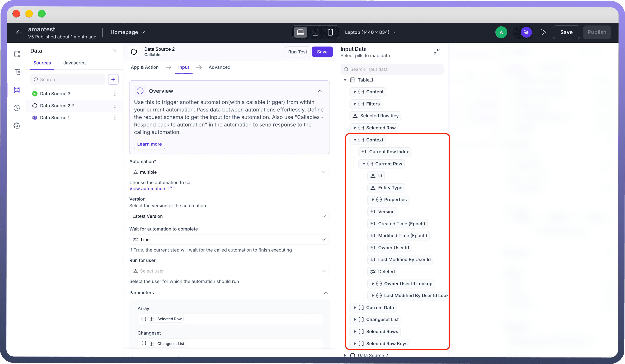Select the tablet device preview icon

click(x=315, y=32)
